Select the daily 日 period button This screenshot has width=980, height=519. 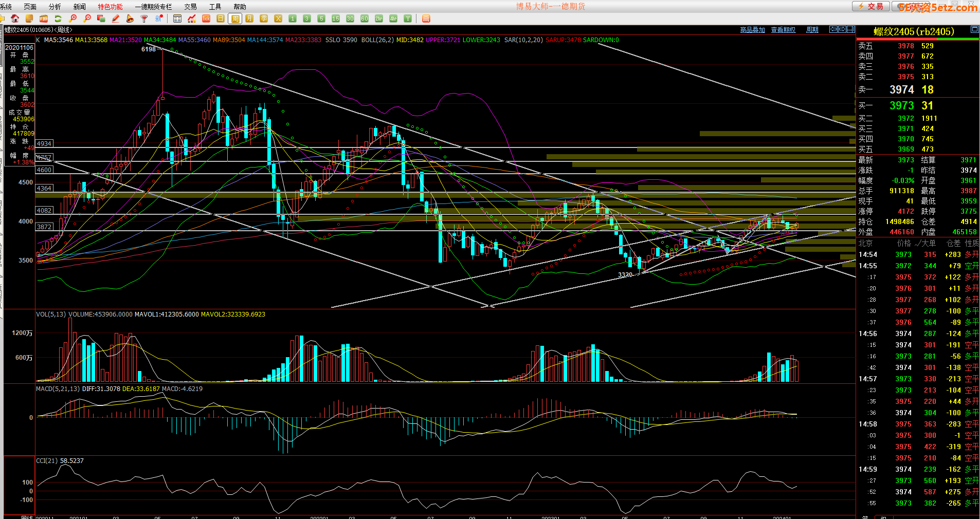[x=221, y=18]
